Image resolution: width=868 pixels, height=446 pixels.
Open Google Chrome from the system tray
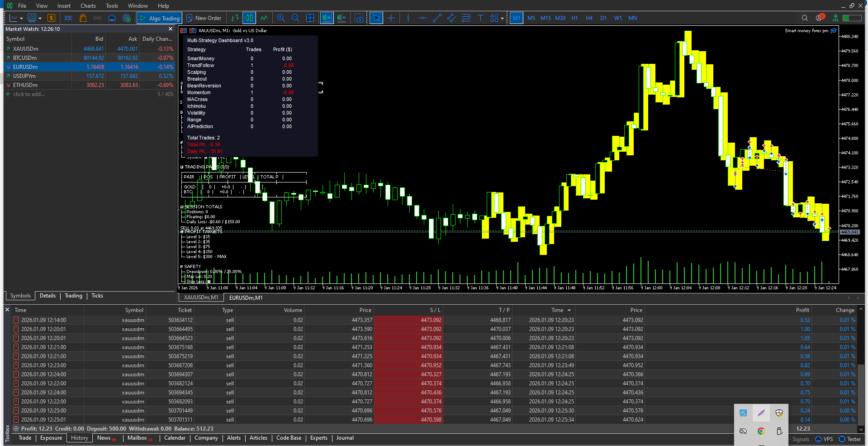(x=761, y=431)
